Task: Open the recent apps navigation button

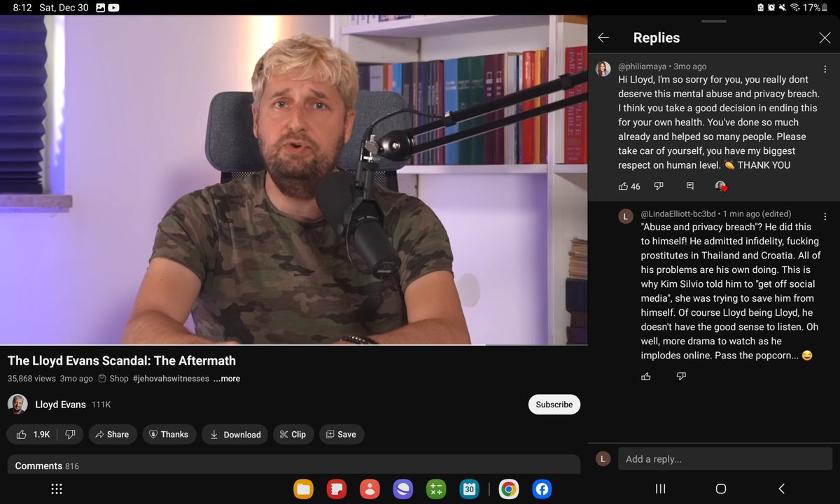Action: pos(659,489)
